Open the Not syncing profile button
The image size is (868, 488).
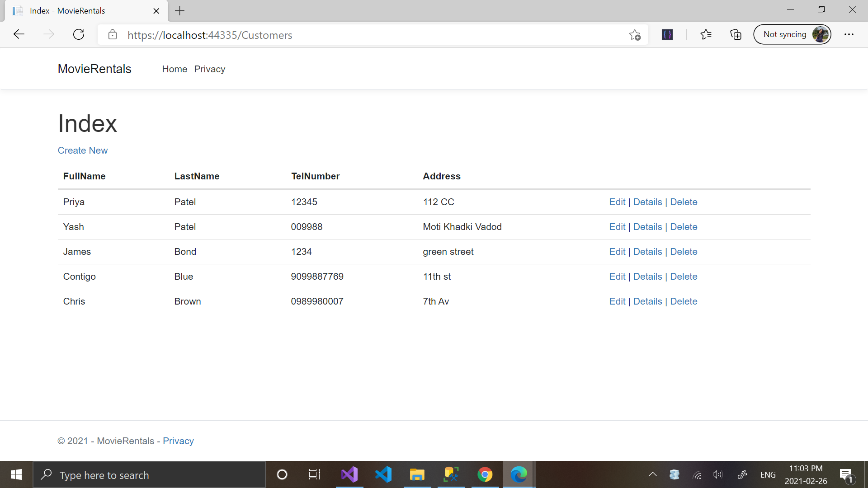pyautogui.click(x=792, y=34)
